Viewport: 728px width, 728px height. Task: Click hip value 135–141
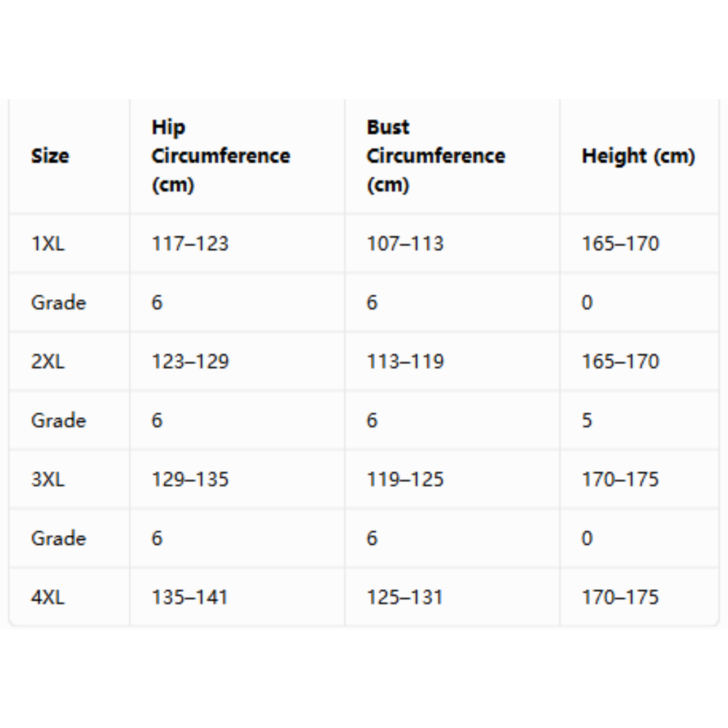(x=190, y=597)
